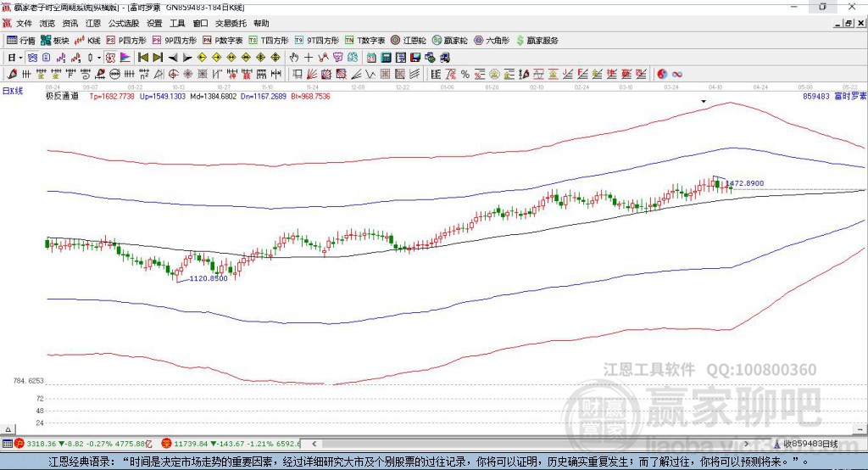Click the 859483 富时罗素 code label
This screenshot has height=470, width=868.
[835, 97]
